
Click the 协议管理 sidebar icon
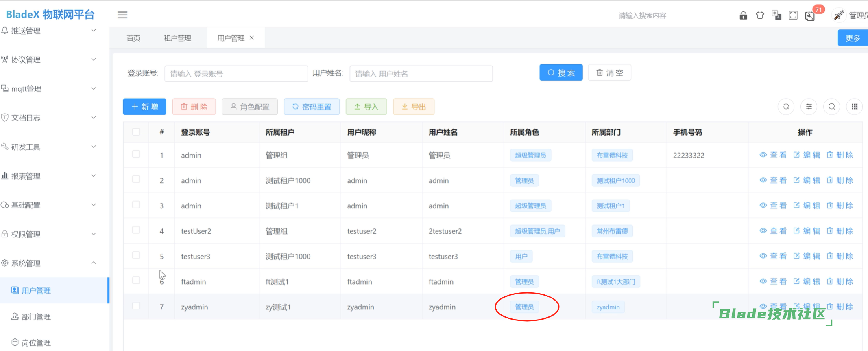click(5, 59)
